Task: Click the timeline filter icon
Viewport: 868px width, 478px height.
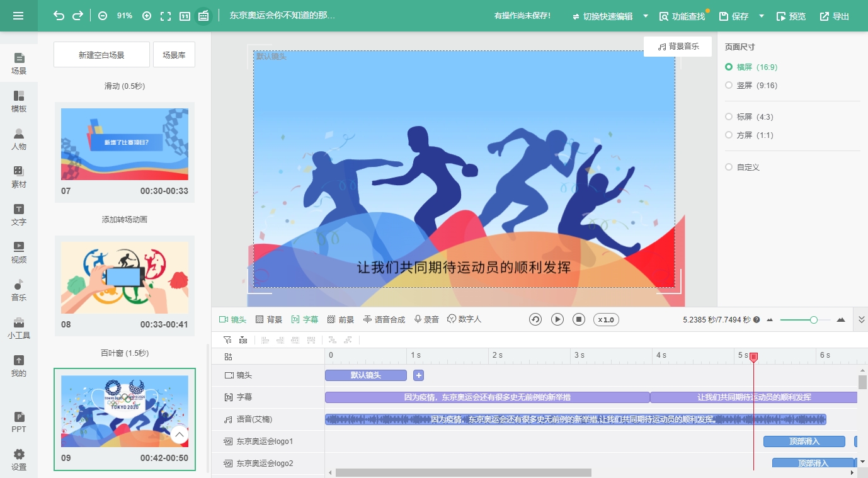Action: tap(227, 340)
